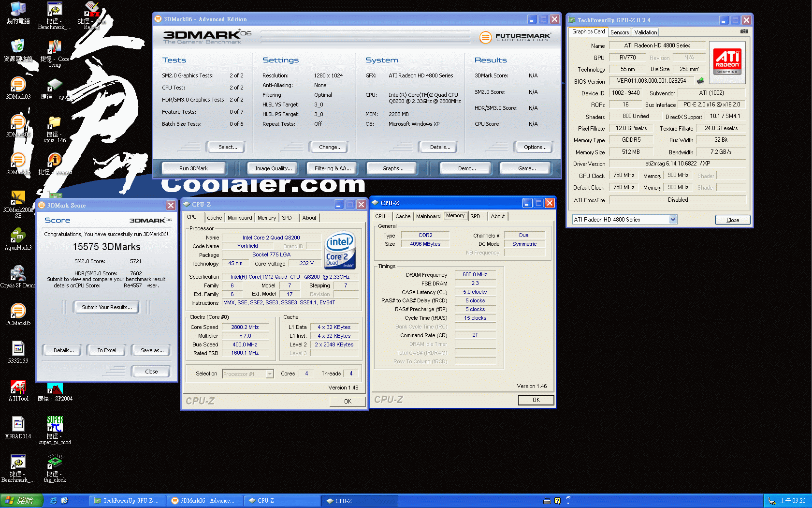The image size is (812, 508).
Task: Click the system tray clock
Action: click(x=792, y=501)
